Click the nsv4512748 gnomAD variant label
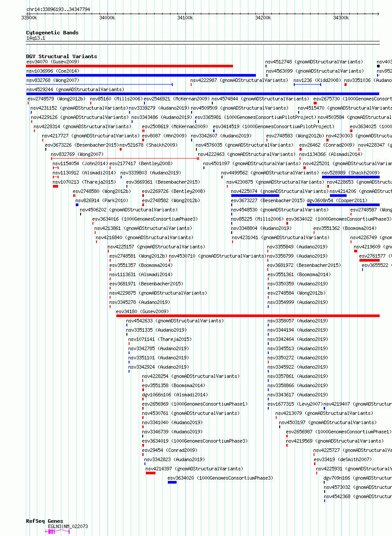 [x=314, y=62]
